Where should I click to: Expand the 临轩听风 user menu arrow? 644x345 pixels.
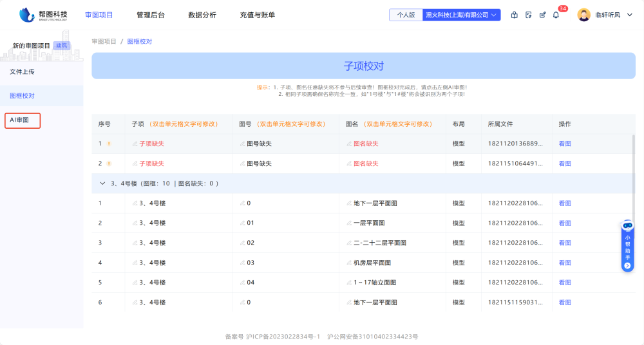630,15
